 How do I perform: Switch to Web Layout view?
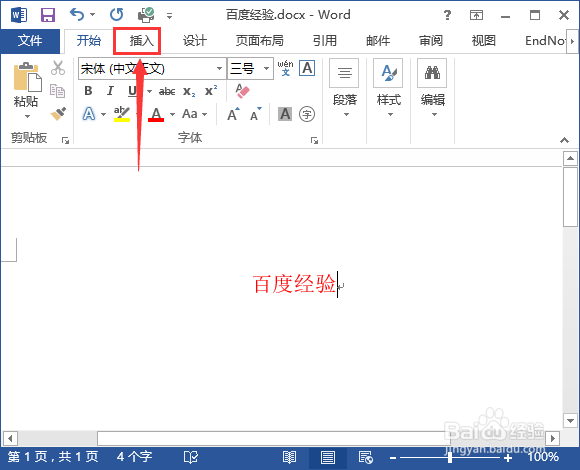[366, 458]
